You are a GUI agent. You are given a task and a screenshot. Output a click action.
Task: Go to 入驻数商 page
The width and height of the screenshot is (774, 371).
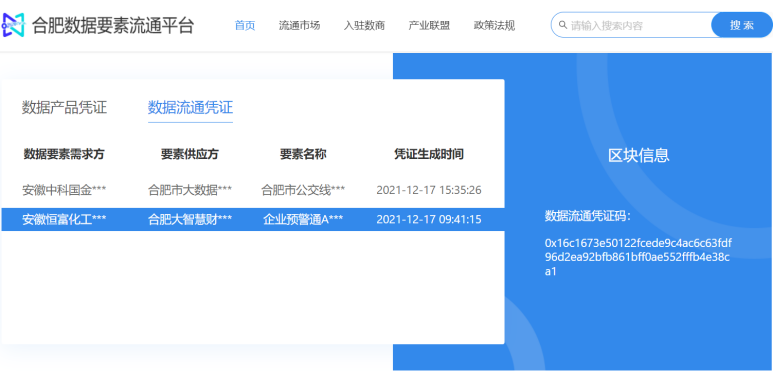point(364,26)
